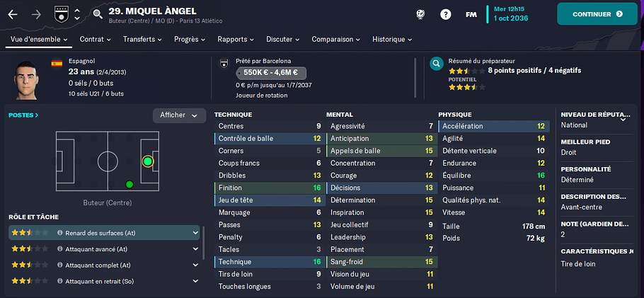
Task: Select the green right-midfield position dot
Action: point(130,185)
